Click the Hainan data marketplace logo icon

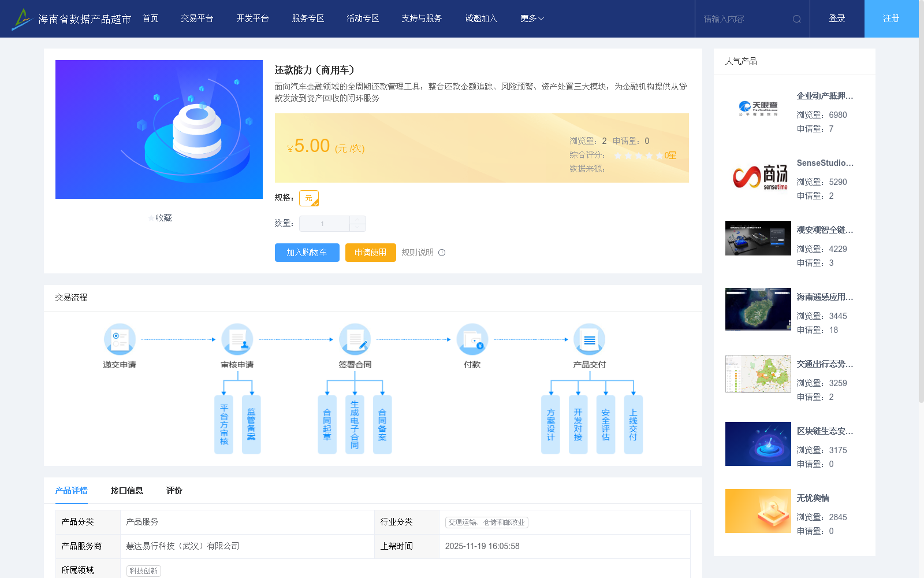click(x=21, y=18)
